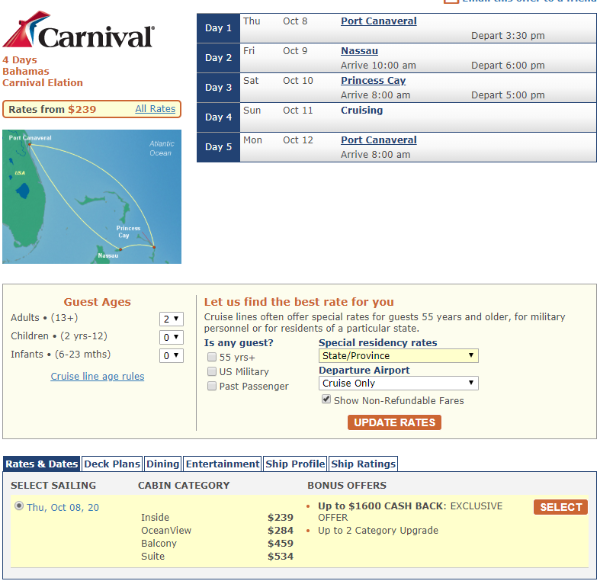Click the Depart 5:00 pm time on Day 3
Screen dimensions: 600x581
(508, 95)
